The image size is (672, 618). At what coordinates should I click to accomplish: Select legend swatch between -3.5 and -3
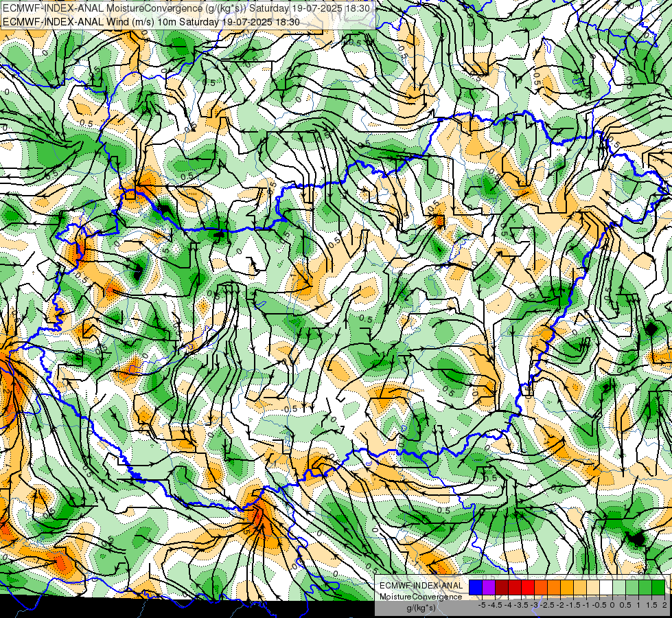pos(528,587)
